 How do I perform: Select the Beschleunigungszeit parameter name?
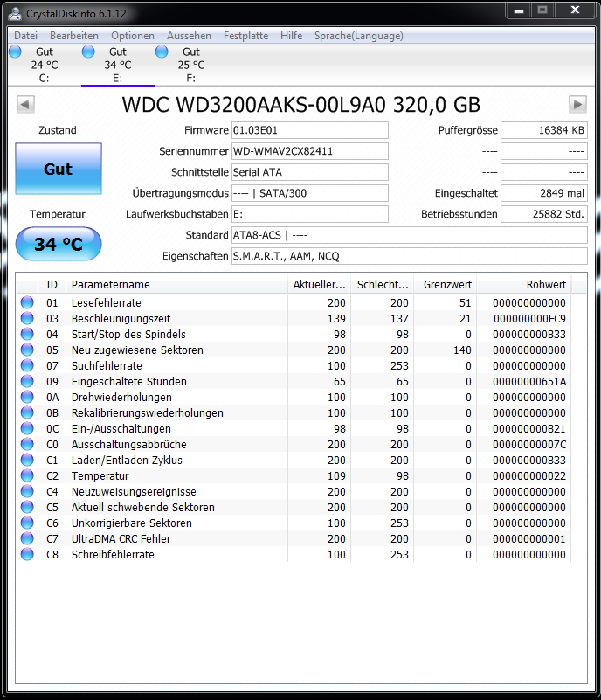(x=121, y=318)
